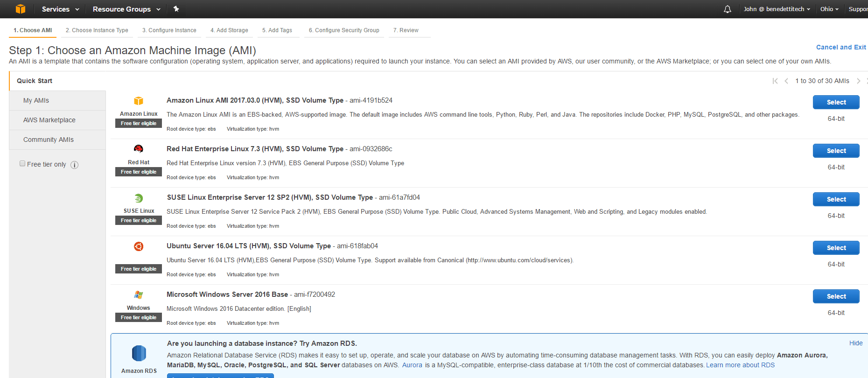This screenshot has width=868, height=378.
Task: Click the Amazon Linux AMI 2017.03.0 title
Action: coord(255,100)
